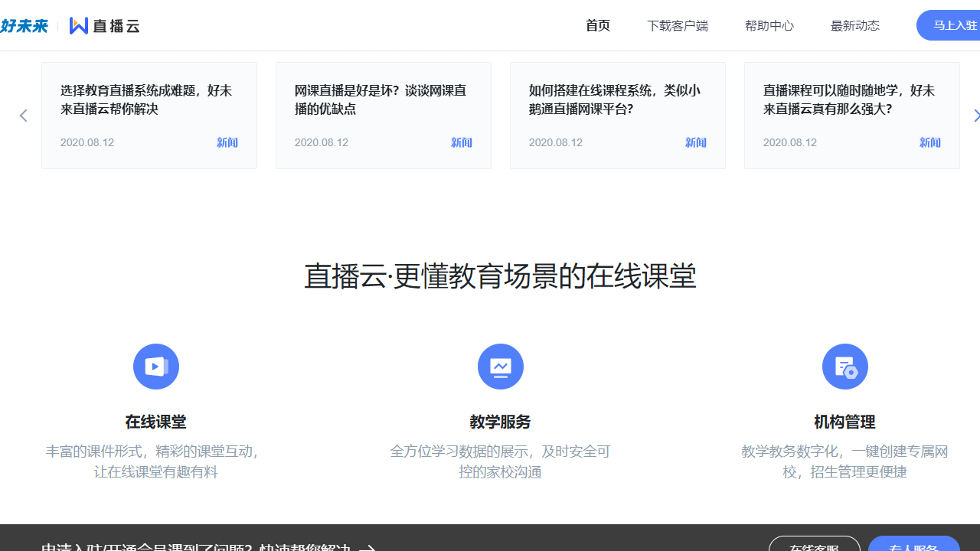Open the 首页 menu item

pyautogui.click(x=597, y=25)
